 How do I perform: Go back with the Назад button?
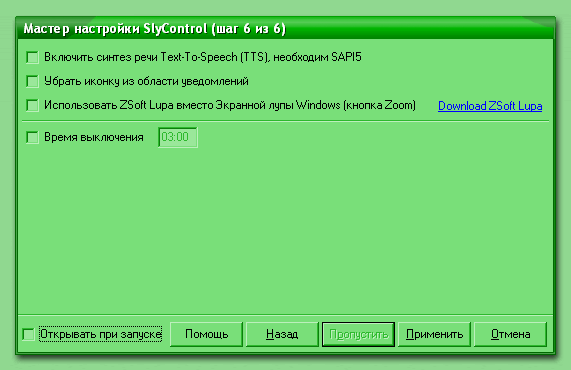(282, 334)
